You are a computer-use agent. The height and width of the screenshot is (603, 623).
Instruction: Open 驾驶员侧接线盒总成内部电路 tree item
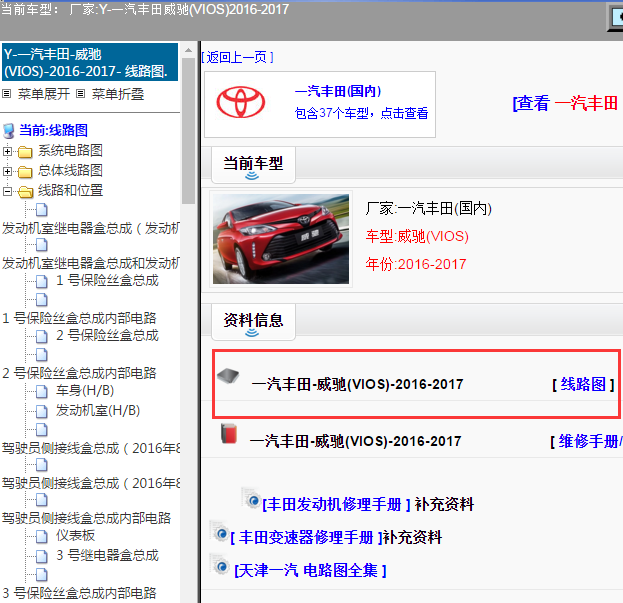point(86,518)
